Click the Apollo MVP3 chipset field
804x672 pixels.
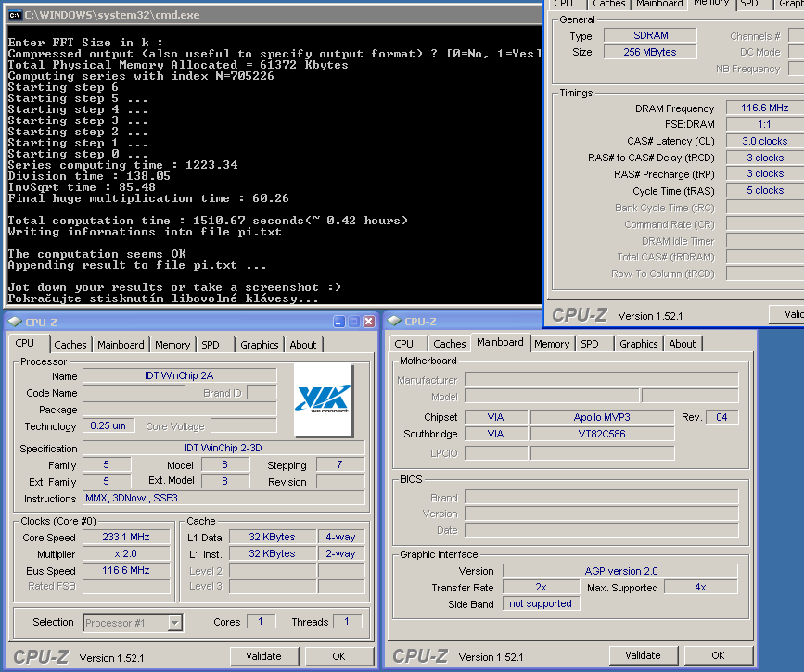pos(601,417)
